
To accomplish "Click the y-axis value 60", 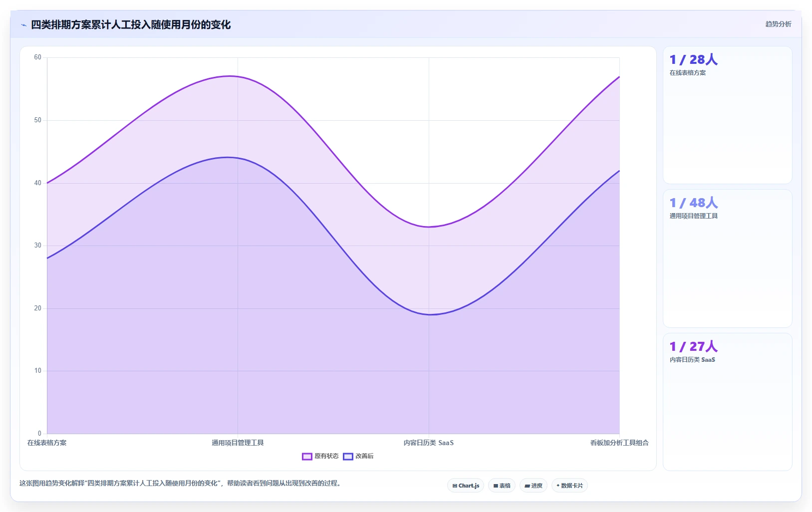I will click(x=38, y=57).
